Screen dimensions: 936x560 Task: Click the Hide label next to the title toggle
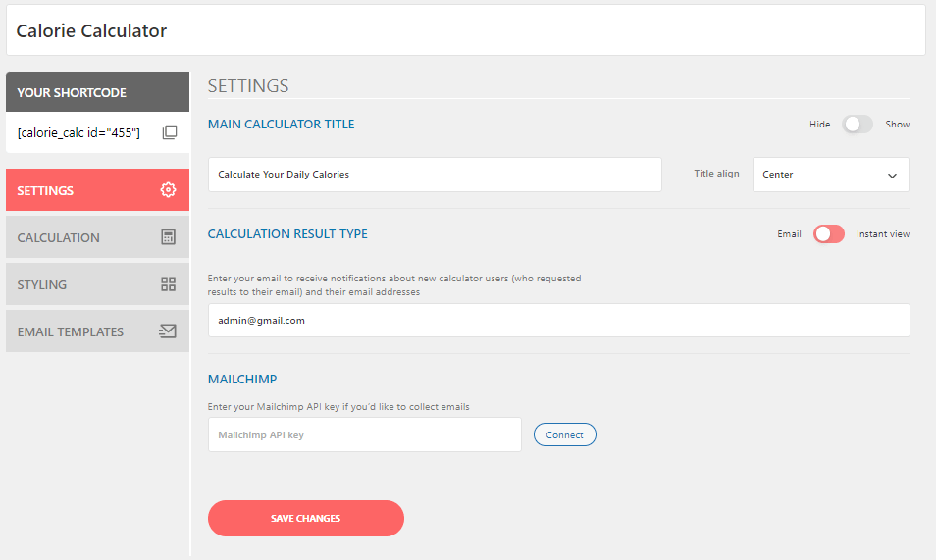819,125
